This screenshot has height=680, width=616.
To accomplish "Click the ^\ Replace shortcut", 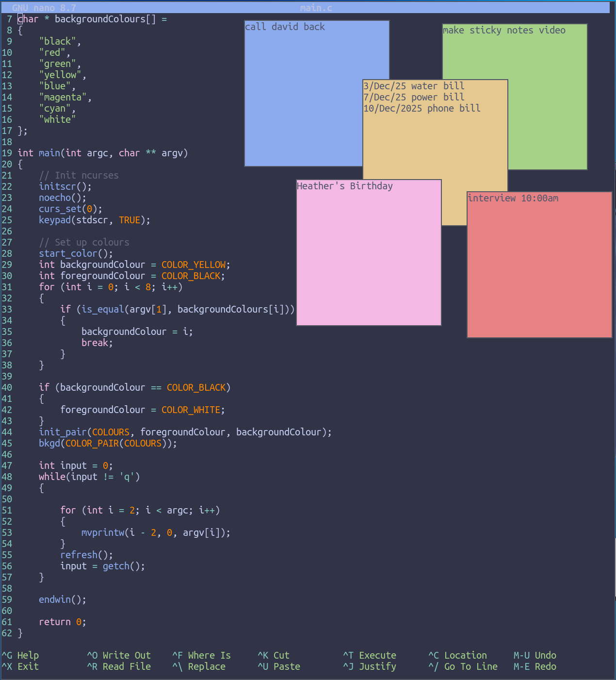I will [x=199, y=666].
